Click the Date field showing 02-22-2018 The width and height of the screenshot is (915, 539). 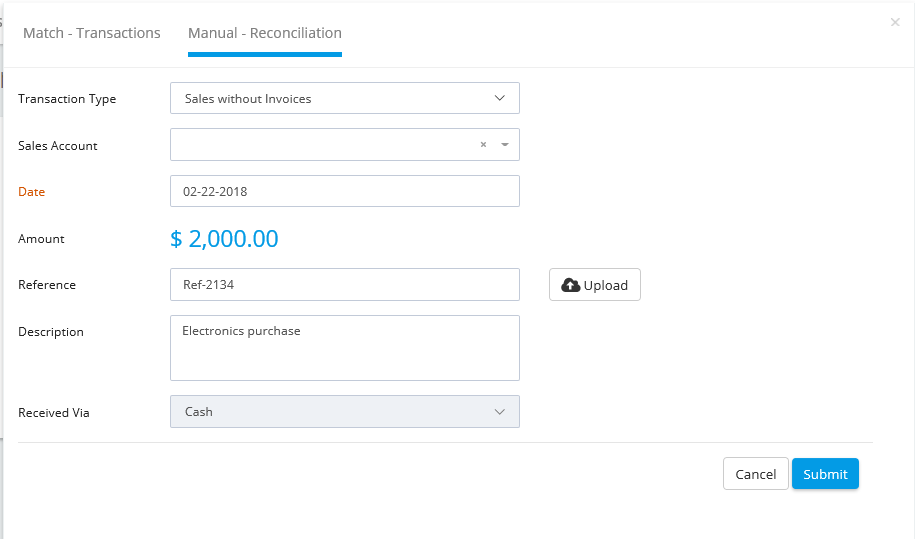pos(345,191)
